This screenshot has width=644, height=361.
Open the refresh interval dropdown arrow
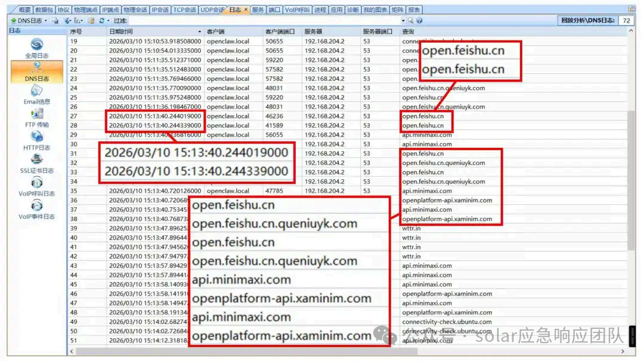tap(108, 20)
